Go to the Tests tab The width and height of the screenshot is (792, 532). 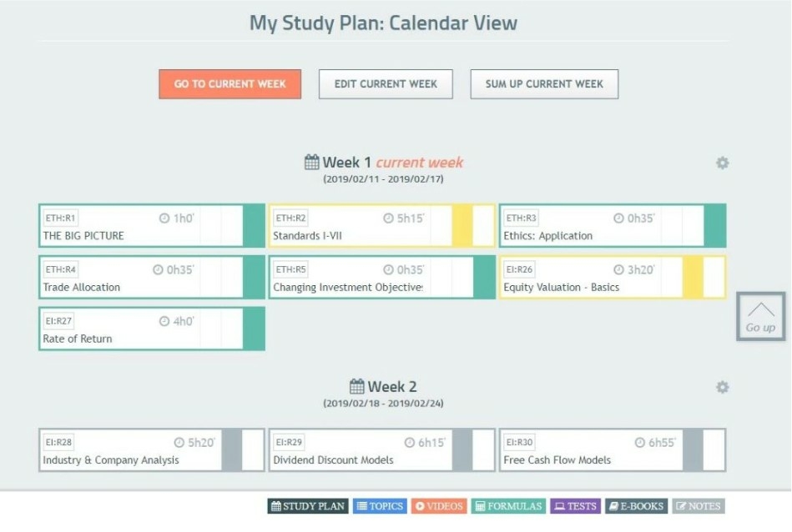575,506
